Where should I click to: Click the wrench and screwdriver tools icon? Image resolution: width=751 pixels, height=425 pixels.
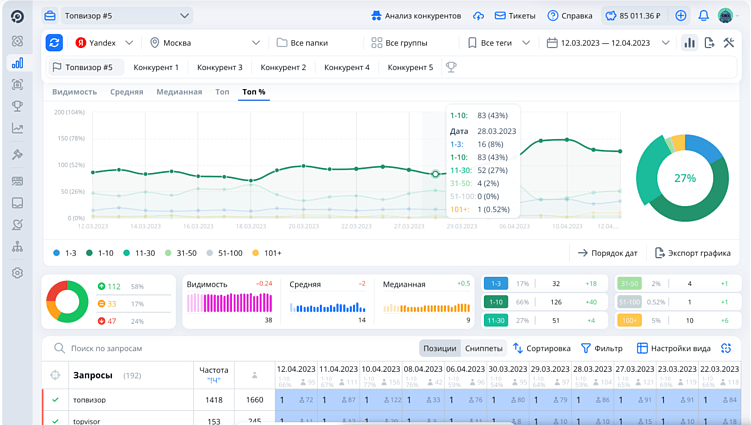pyautogui.click(x=729, y=43)
